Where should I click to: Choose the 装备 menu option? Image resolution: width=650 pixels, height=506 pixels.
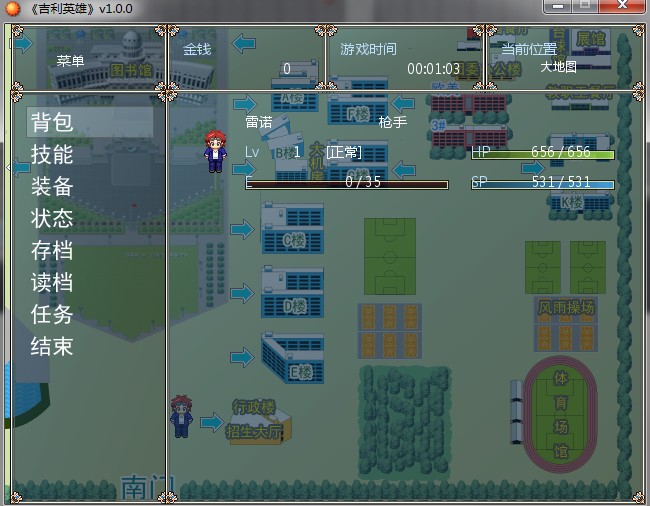[x=52, y=186]
